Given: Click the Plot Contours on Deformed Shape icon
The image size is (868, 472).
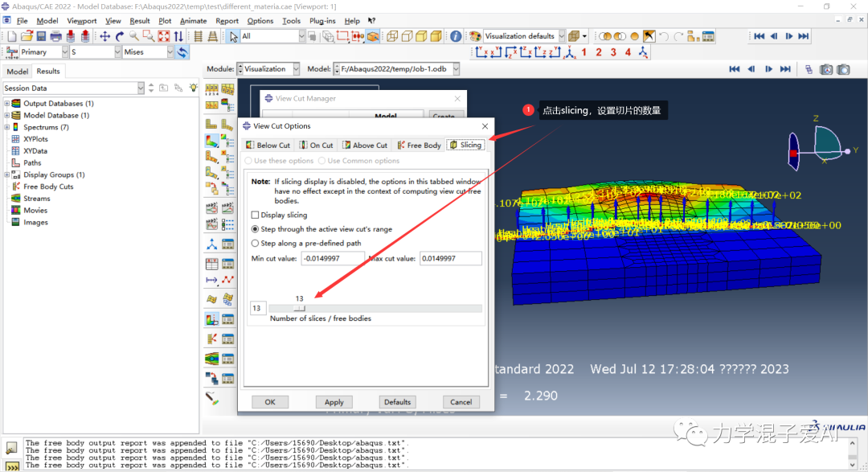Looking at the screenshot, I should click(211, 142).
